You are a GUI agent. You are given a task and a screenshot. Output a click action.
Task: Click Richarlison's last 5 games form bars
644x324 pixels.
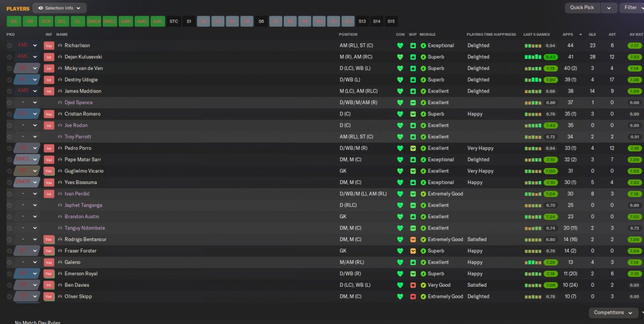pos(533,45)
